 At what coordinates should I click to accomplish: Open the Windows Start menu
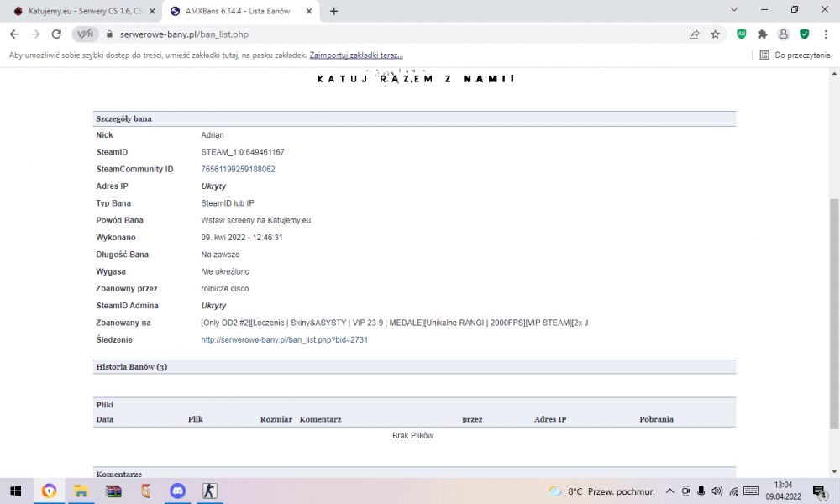pos(16,491)
